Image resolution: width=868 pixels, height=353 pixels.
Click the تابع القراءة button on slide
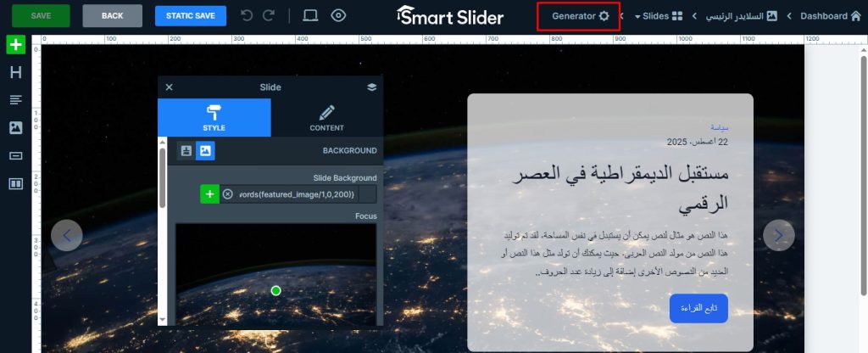click(x=698, y=309)
